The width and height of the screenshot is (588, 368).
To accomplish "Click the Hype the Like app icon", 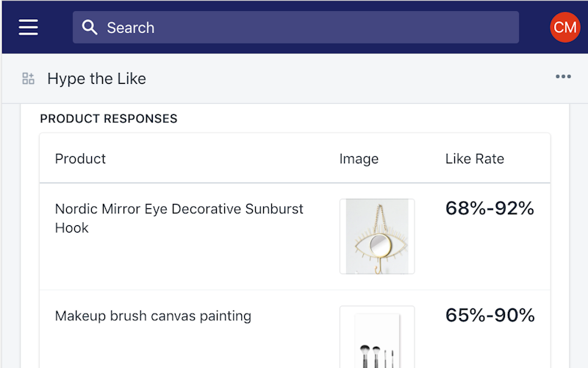I will [x=29, y=79].
